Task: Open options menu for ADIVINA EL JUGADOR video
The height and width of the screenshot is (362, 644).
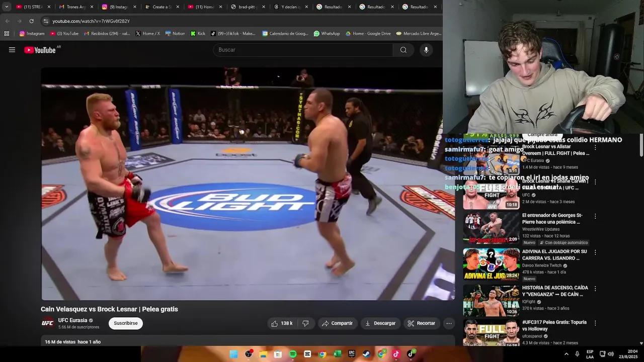Action: [595, 252]
